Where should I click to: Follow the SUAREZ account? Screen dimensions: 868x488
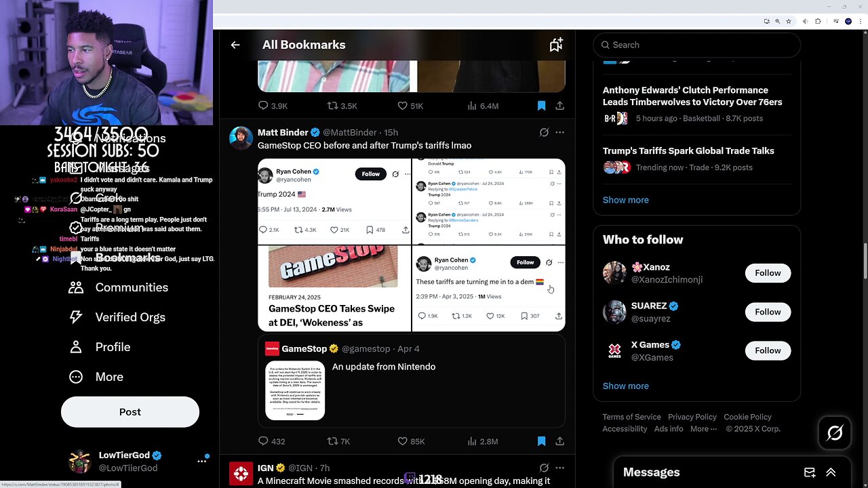click(768, 312)
